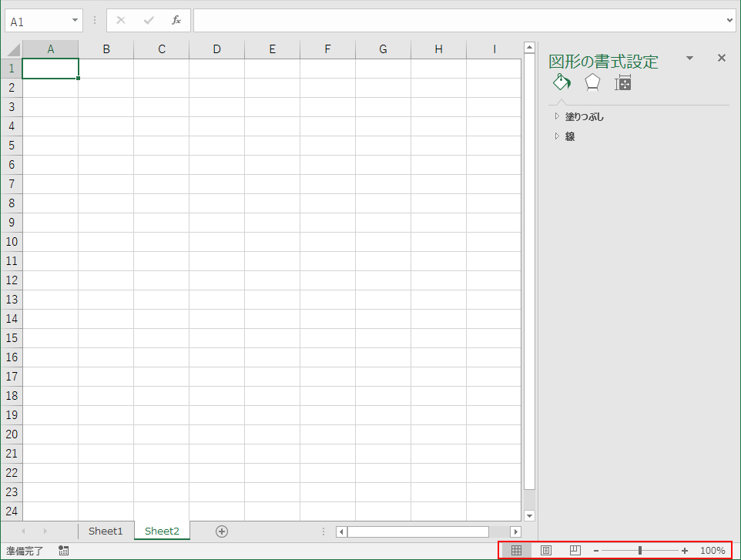Click the 準備完了 status text
Viewport: 741px width, 560px height.
coord(25,551)
